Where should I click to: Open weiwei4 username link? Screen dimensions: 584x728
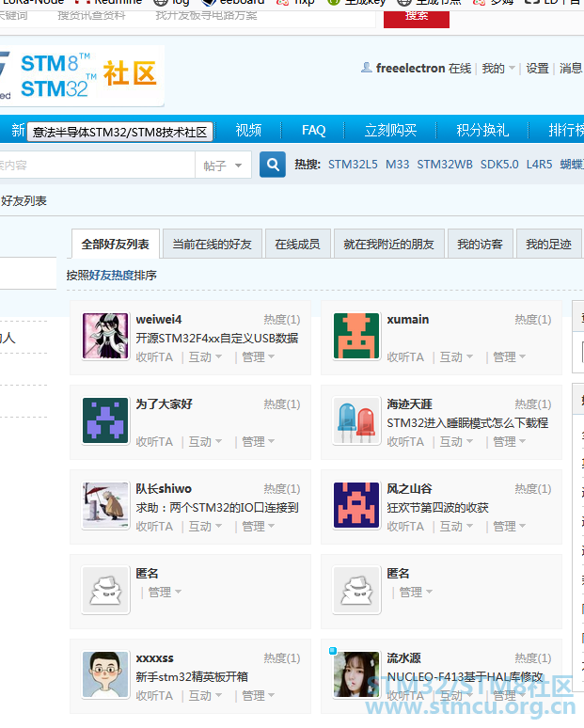tap(159, 320)
